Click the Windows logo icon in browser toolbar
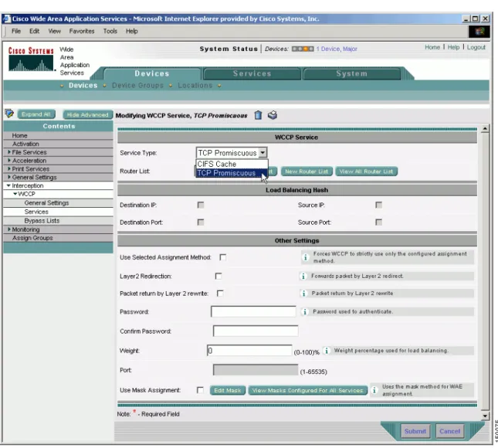Image resolution: width=498 pixels, height=448 pixels. click(479, 31)
